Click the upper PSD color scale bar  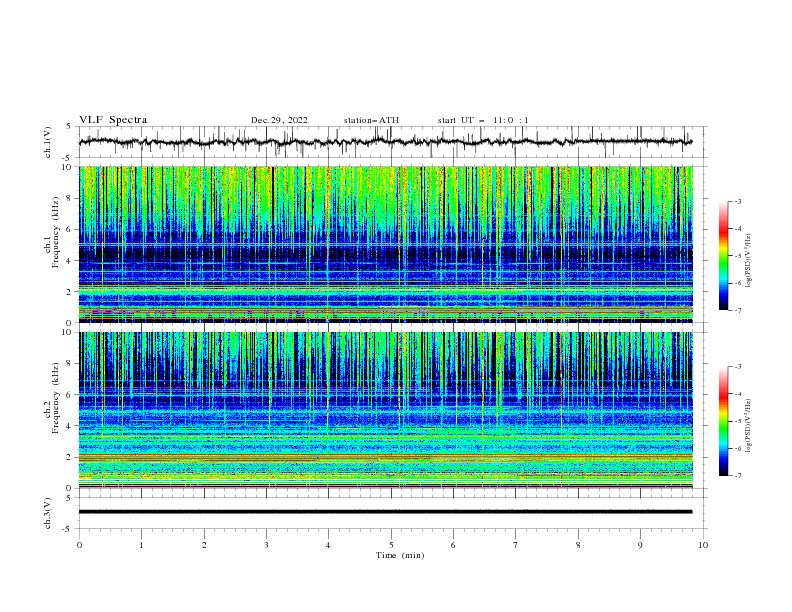pyautogui.click(x=723, y=256)
